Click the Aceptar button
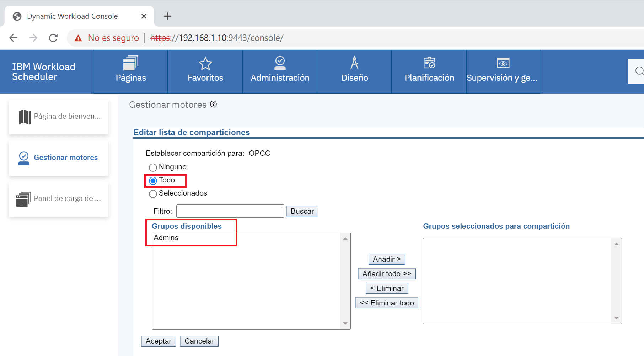This screenshot has width=644, height=356. [159, 341]
